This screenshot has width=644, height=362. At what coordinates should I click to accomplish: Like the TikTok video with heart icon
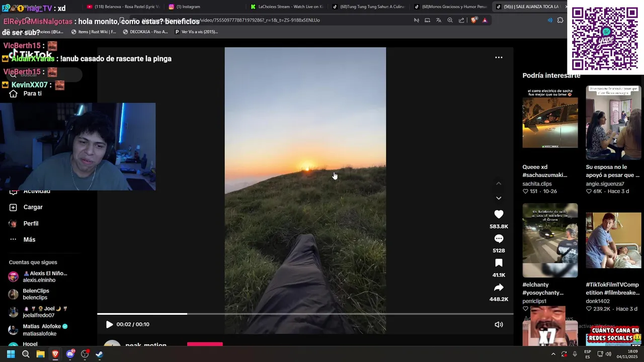coord(499,214)
